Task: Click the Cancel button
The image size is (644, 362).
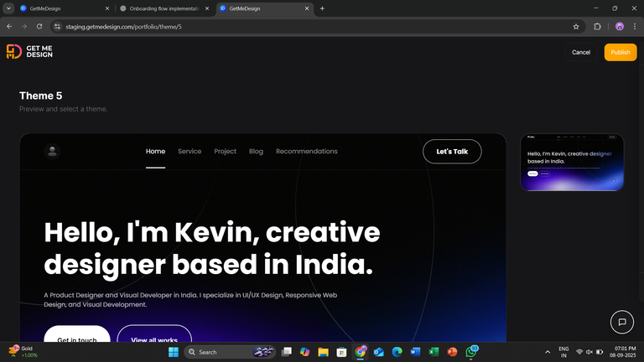Action: point(581,52)
